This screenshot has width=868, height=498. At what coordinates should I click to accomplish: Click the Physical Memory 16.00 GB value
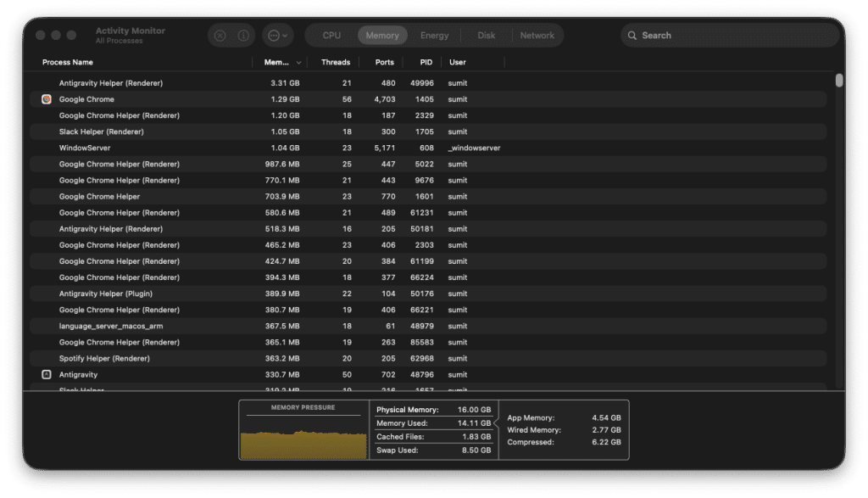(x=474, y=410)
